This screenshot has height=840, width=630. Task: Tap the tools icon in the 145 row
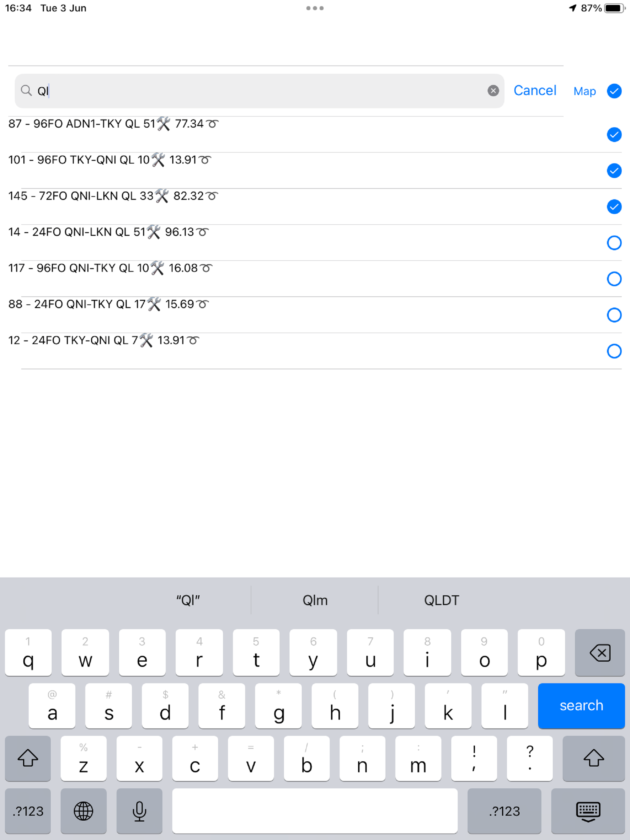[162, 196]
